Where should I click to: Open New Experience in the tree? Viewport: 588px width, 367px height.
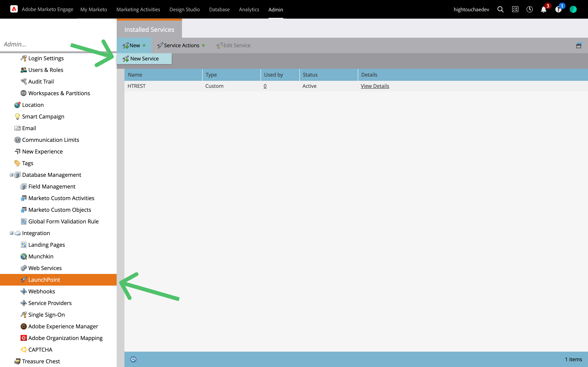[42, 152]
